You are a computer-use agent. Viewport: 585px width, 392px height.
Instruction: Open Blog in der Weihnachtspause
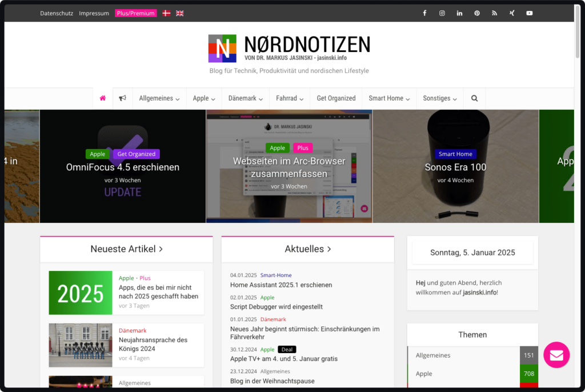pyautogui.click(x=273, y=381)
